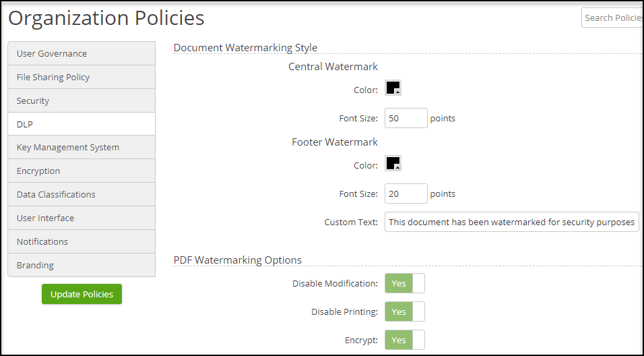The width and height of the screenshot is (644, 356).
Task: Click the Search Policies field
Action: [x=612, y=18]
